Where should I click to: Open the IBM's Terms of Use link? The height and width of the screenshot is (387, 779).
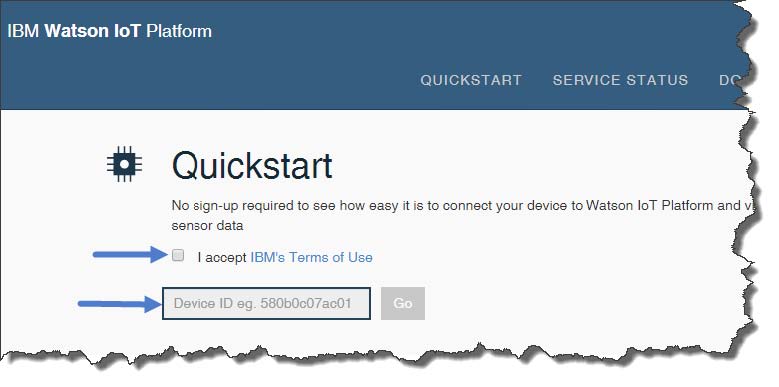[312, 257]
